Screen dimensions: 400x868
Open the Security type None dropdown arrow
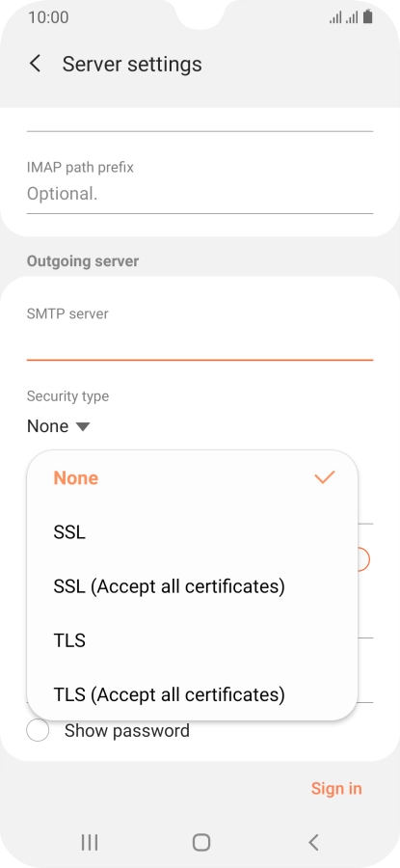pos(83,426)
